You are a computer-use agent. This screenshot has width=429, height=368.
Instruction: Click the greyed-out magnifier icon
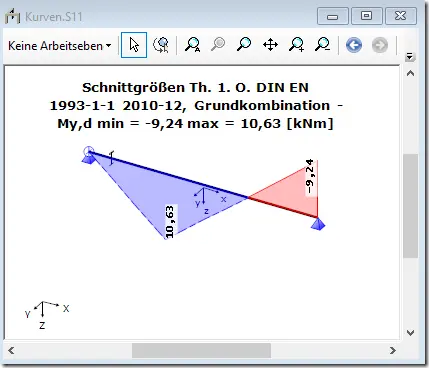[218, 45]
